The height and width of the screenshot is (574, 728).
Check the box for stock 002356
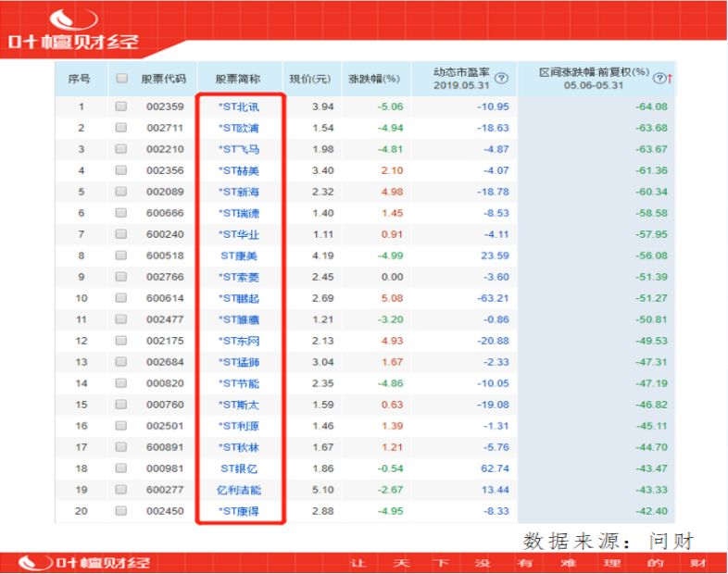121,169
